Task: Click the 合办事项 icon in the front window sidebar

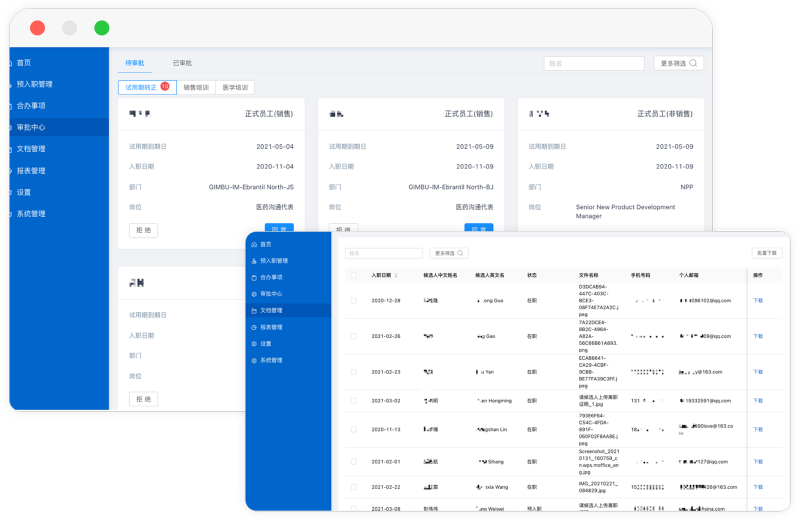Action: click(x=254, y=277)
